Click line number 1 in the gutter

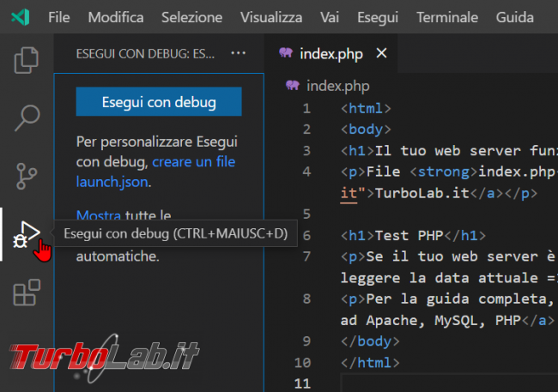pos(306,108)
